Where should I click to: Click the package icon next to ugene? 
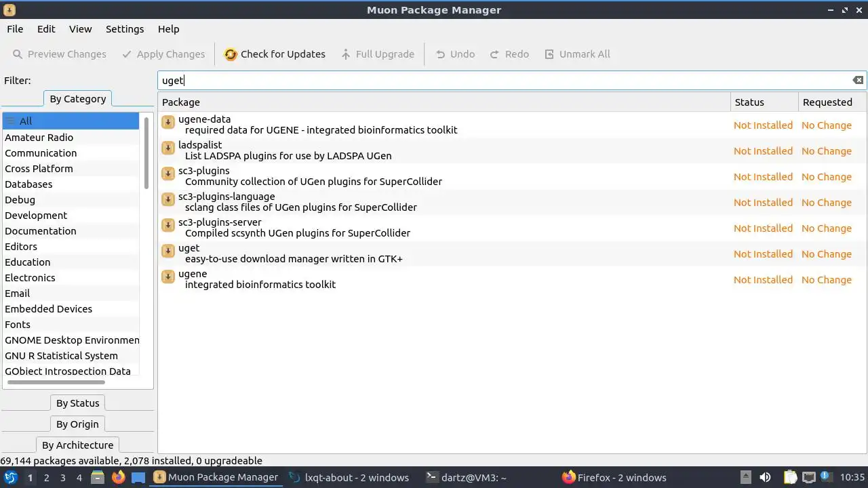point(168,277)
